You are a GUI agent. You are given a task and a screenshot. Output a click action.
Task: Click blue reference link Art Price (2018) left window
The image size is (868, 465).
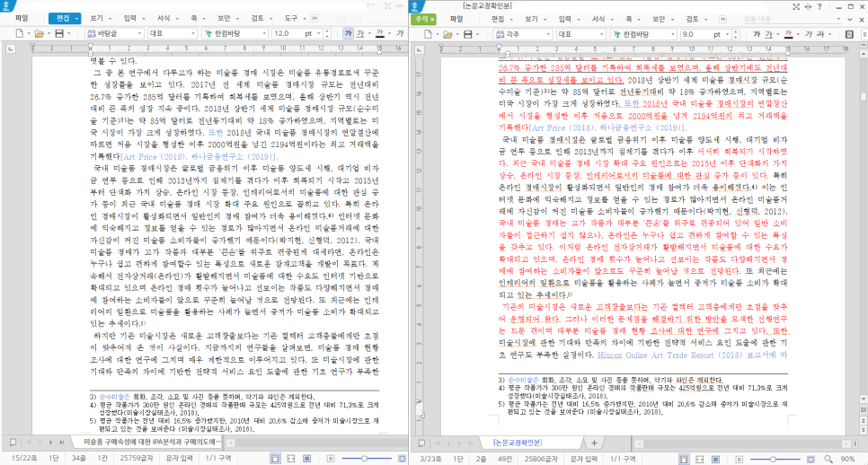coord(155,156)
